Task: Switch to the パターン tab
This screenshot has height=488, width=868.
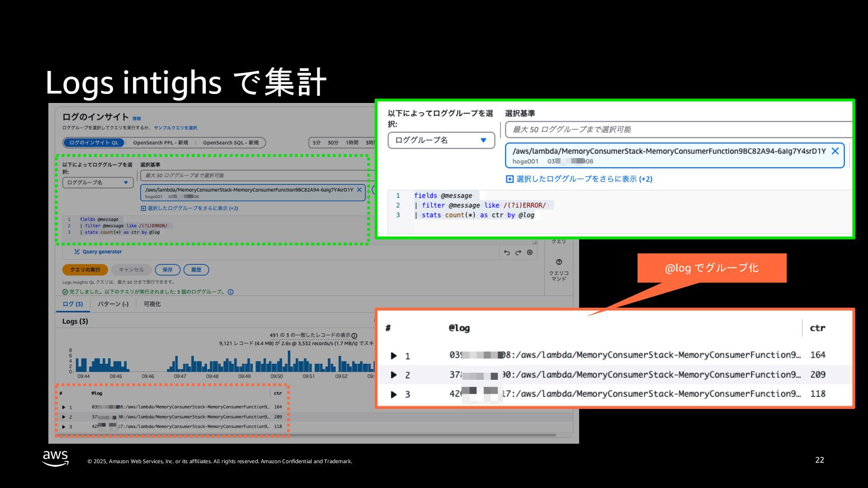Action: 113,304
